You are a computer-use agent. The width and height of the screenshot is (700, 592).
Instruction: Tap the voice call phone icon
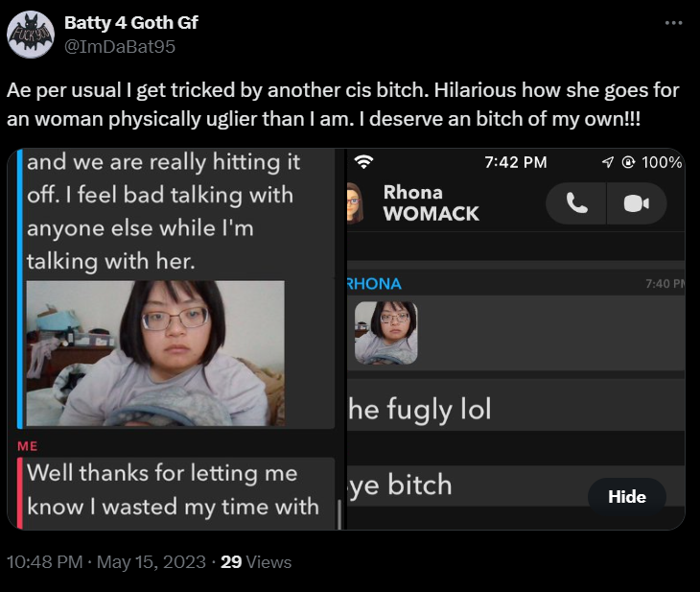(x=576, y=203)
